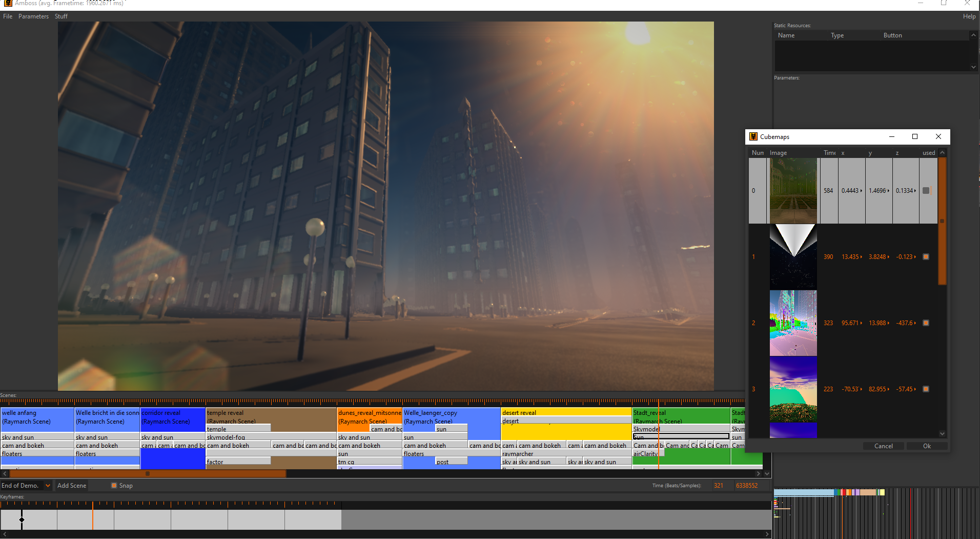Select cubemap 0 temple thumbnail
Screen dimensions: 980x539
tap(793, 190)
